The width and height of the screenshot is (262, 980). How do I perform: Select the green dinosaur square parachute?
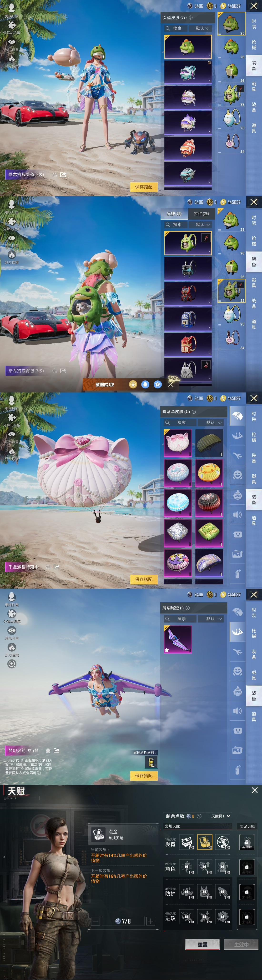pos(209,533)
